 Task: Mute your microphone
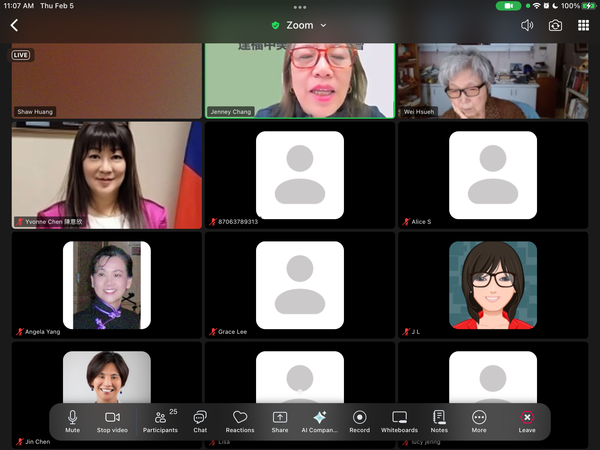[72, 419]
